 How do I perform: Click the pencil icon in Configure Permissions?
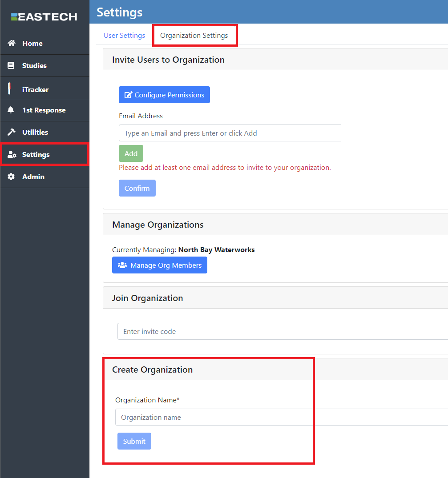pyautogui.click(x=128, y=95)
